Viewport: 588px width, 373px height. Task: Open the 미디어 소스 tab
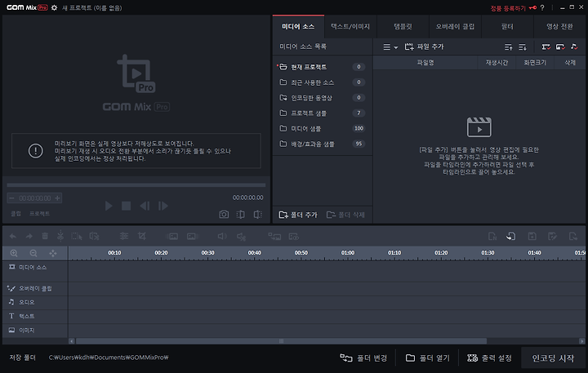coord(299,27)
